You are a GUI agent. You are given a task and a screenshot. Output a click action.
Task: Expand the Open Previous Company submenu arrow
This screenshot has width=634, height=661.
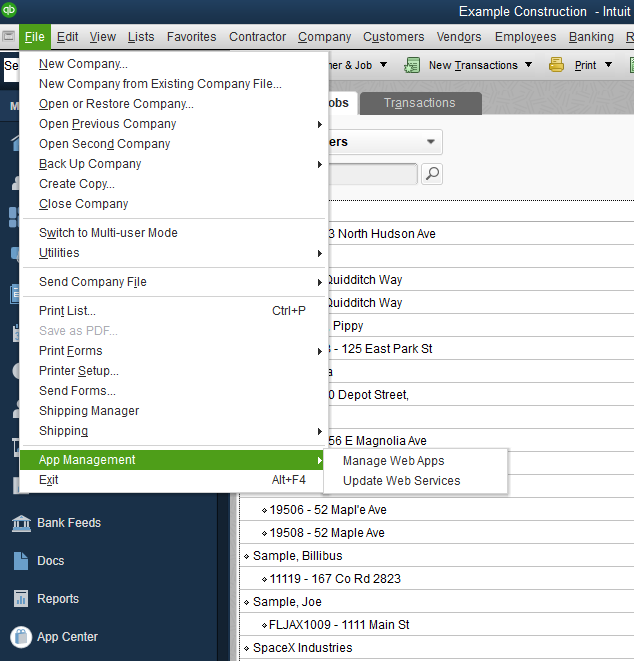click(x=320, y=124)
